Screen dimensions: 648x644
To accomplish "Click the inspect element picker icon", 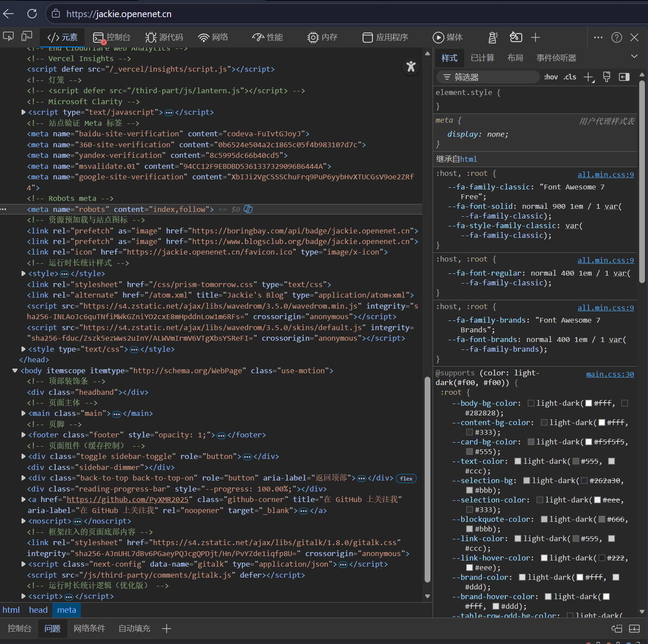I will (8, 37).
